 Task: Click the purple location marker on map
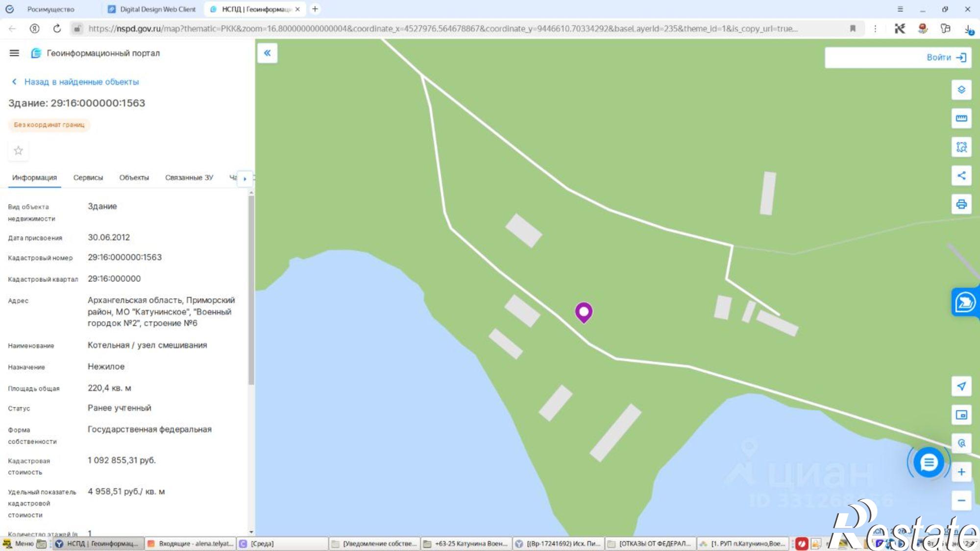coord(584,312)
